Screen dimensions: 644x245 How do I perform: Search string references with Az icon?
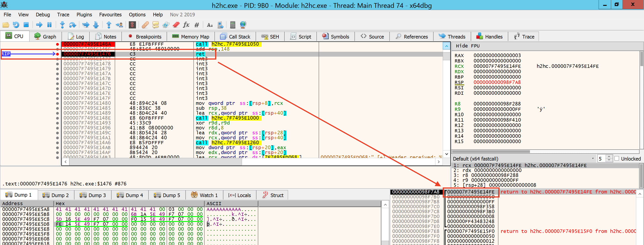click(x=210, y=25)
